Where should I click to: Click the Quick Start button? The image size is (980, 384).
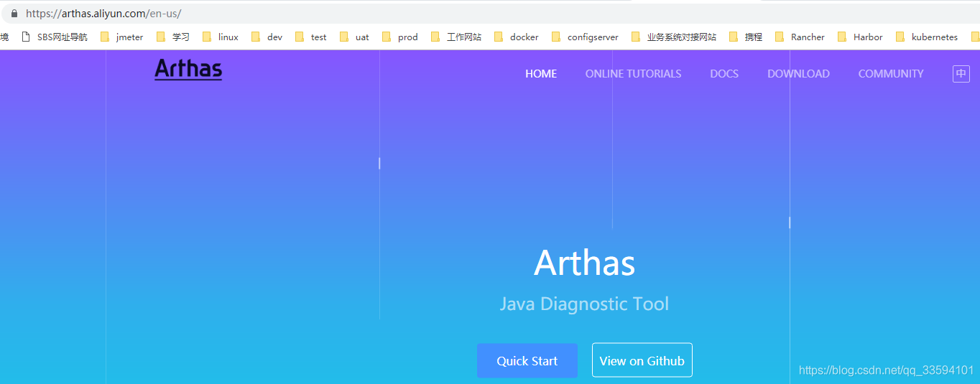(527, 360)
